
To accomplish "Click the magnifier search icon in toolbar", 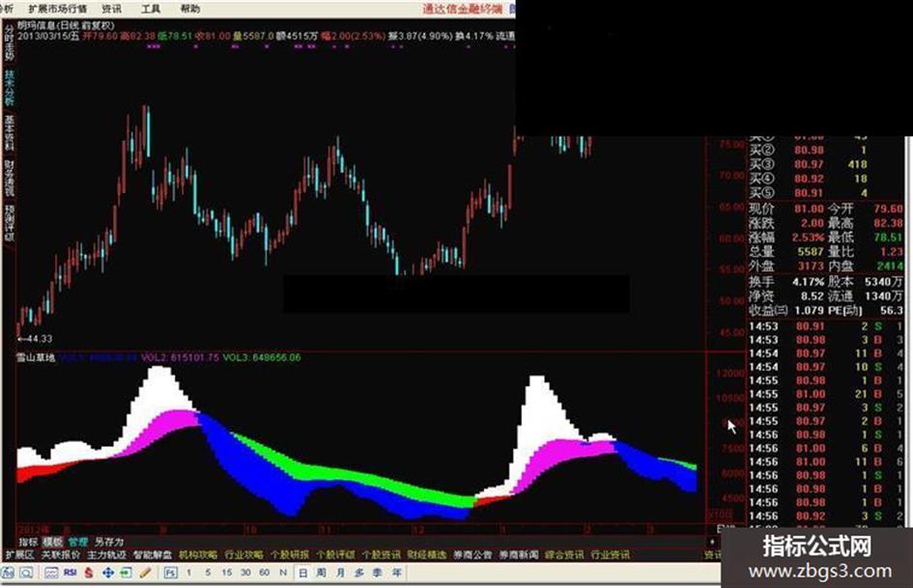I will pyautogui.click(x=26, y=573).
